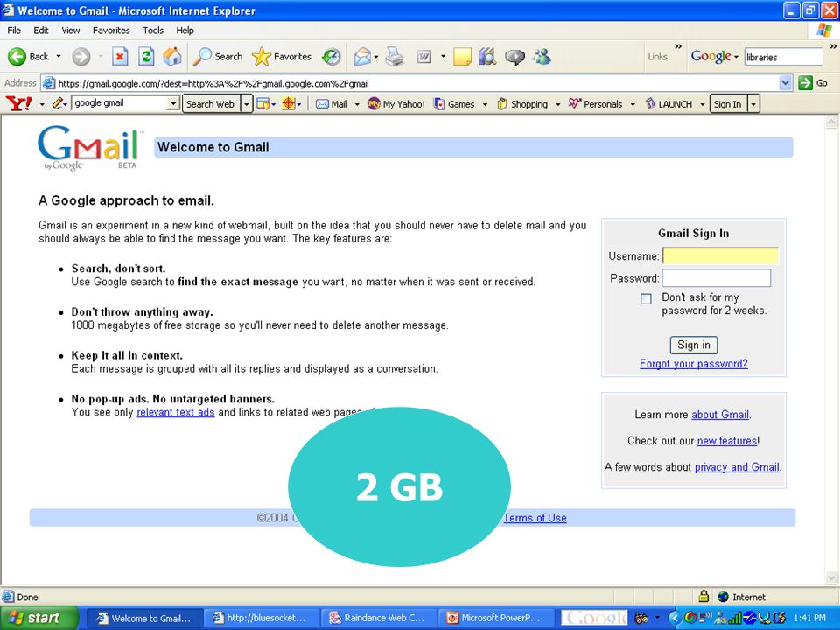Open the Messenger people icon

[542, 56]
